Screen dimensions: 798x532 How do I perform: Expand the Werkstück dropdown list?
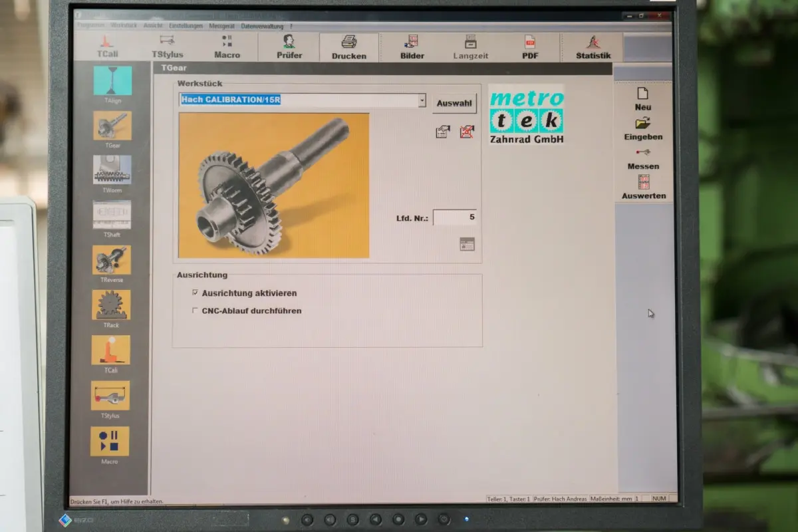422,101
